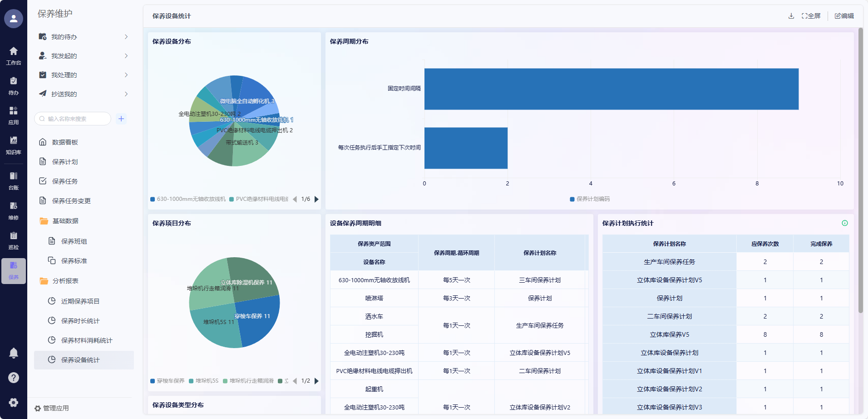Toggle 穿梭车保养 legend item
The width and height of the screenshot is (868, 419).
(168, 381)
